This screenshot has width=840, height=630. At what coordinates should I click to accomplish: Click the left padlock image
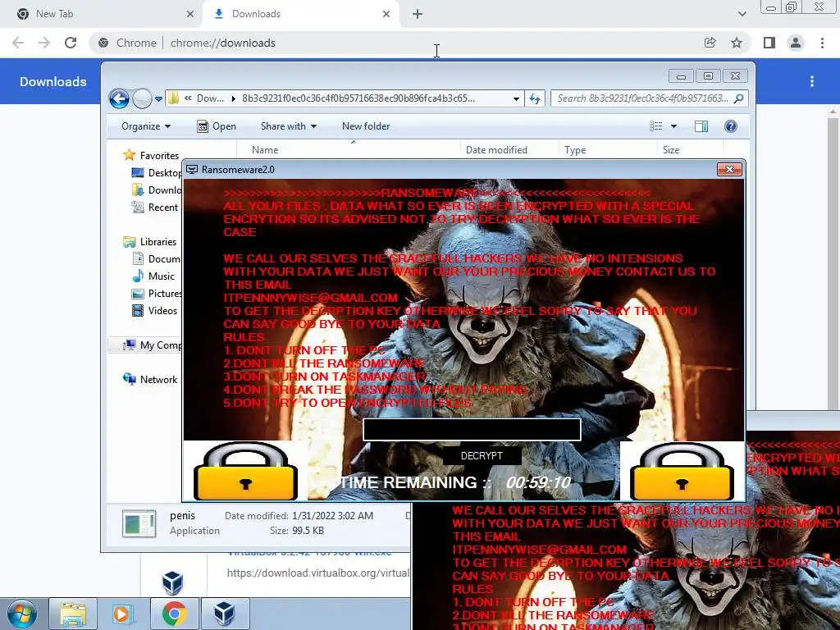245,471
